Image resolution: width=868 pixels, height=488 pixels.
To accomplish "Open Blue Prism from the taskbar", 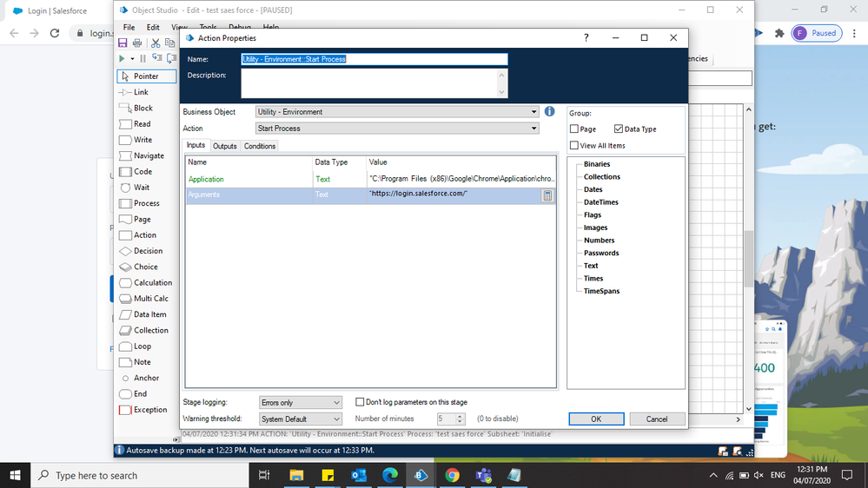I will (421, 475).
